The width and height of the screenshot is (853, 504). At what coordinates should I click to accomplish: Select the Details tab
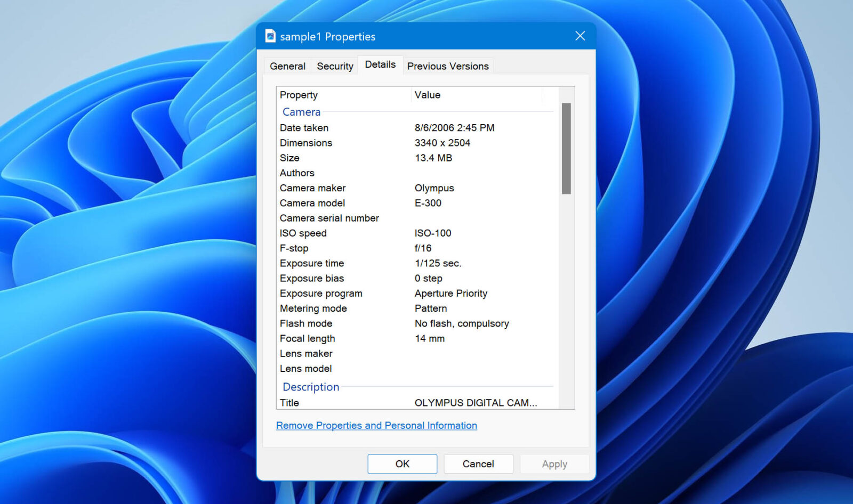[380, 64]
